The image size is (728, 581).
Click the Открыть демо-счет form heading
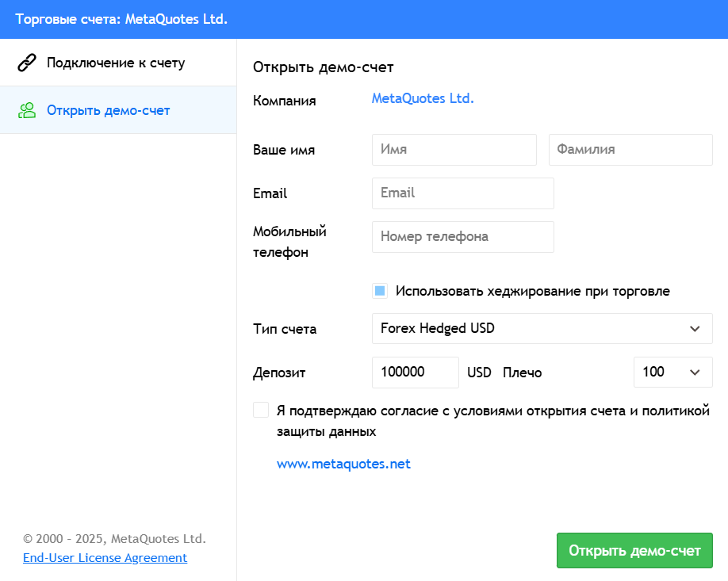[323, 67]
